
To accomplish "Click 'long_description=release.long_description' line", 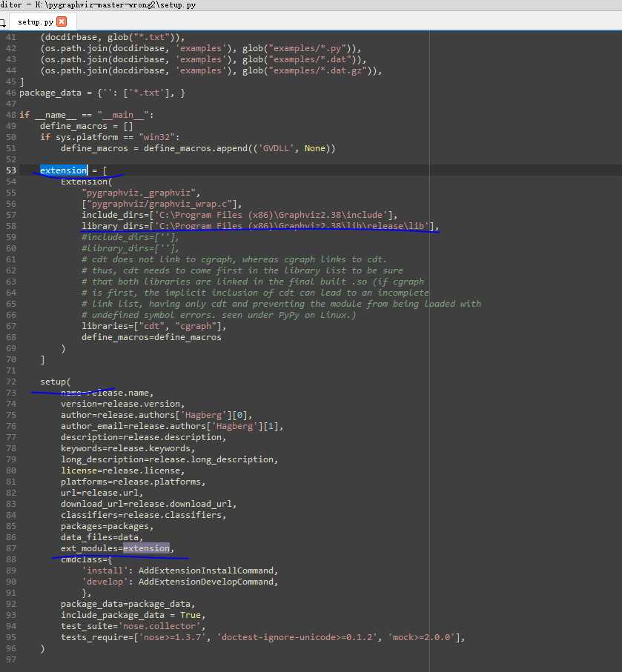I will pos(170,459).
